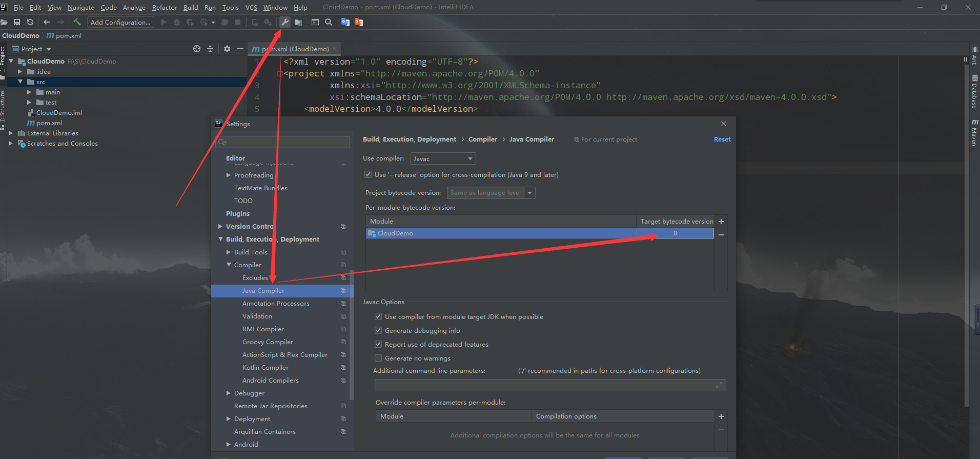
Task: Select CloudDemo.iml in project tree
Action: pos(59,112)
